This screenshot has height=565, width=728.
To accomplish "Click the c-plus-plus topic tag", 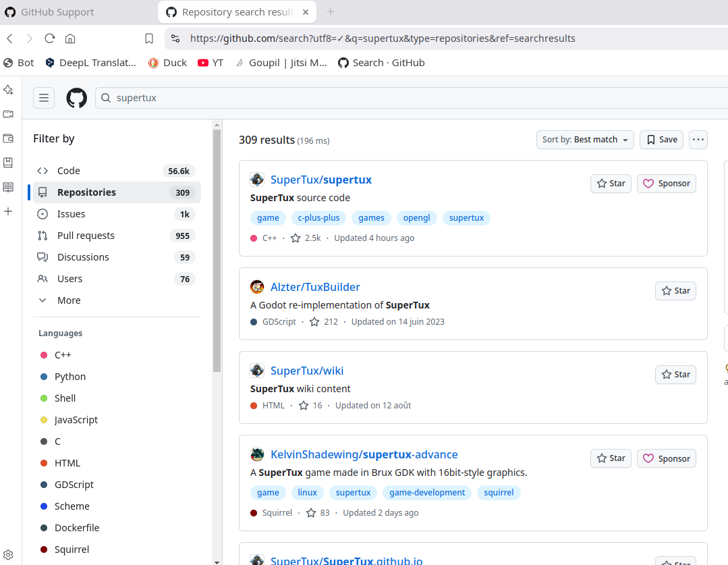I will pyautogui.click(x=318, y=218).
